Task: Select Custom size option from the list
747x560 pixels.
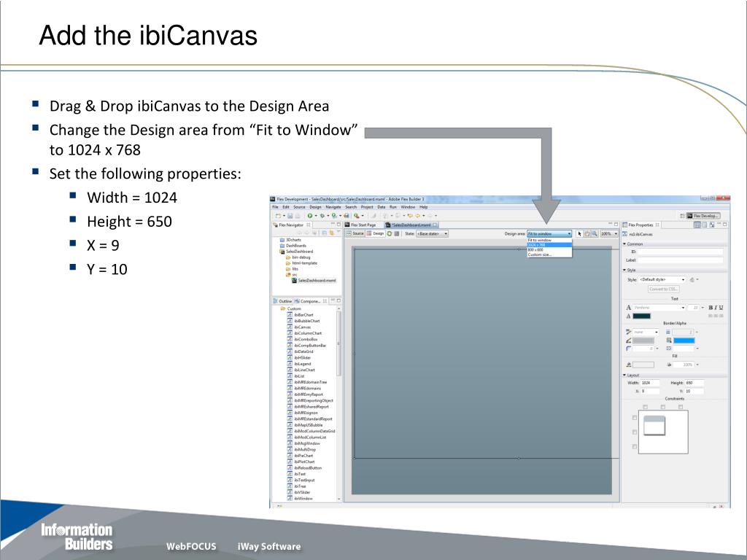Action: click(549, 254)
